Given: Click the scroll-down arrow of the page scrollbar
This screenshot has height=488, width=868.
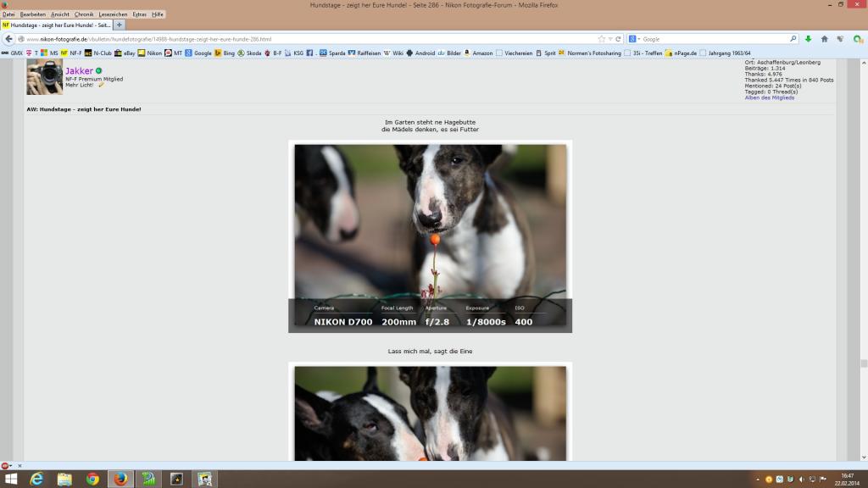Looking at the screenshot, I should tap(864, 457).
